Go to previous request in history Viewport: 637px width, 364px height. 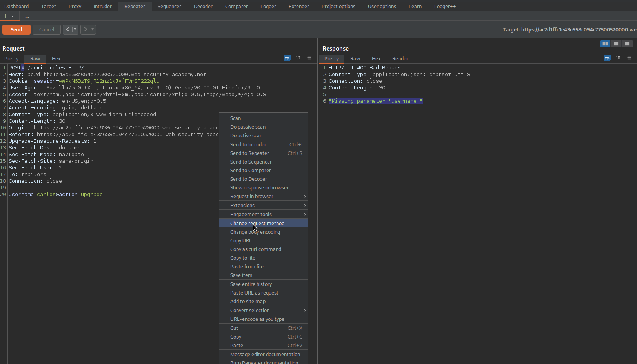coord(67,29)
